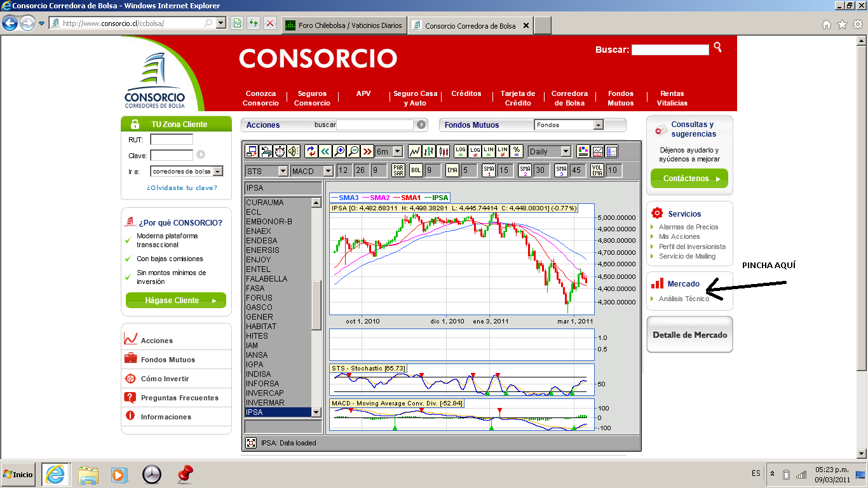Toggle the BOL Bollinger bands indicator
This screenshot has height=488, width=868.
[x=416, y=170]
